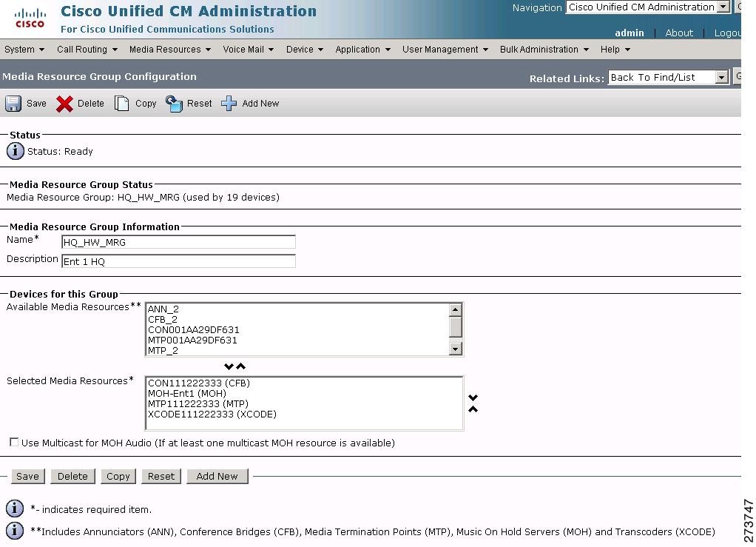
Task: Move resource up to Available Media Resources
Action: pyautogui.click(x=240, y=366)
